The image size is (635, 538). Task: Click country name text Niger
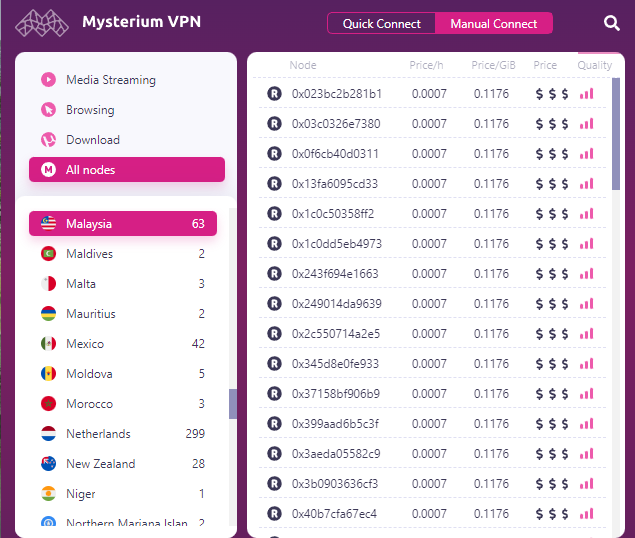(x=81, y=494)
